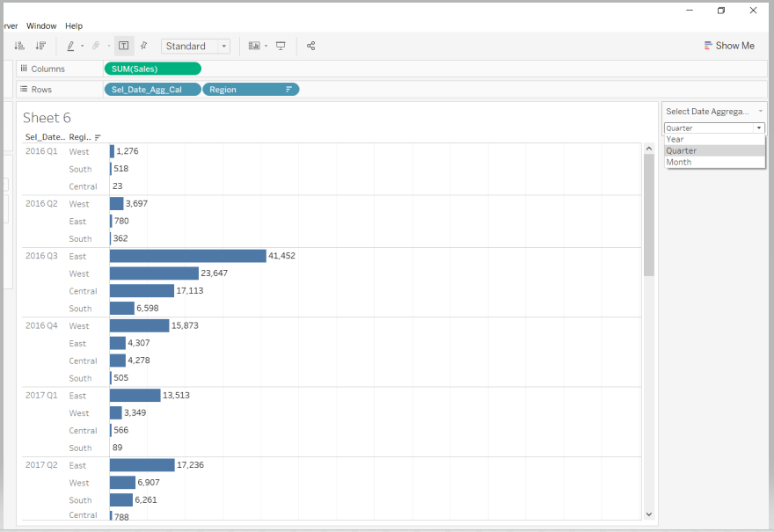Screen dimensions: 774x532
Task: Click the 2016 Q3 East bar
Action: pyautogui.click(x=187, y=256)
